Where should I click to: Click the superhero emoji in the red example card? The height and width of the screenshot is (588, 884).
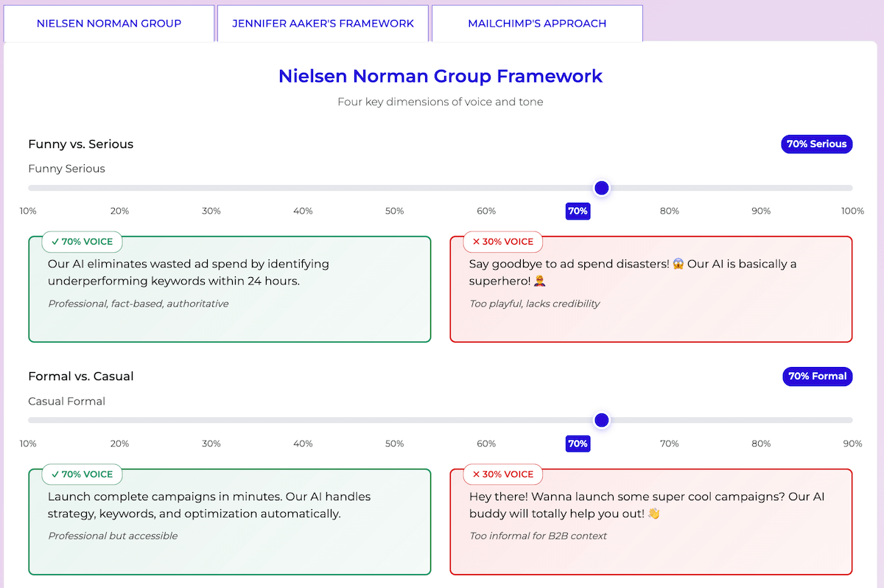pyautogui.click(x=539, y=281)
